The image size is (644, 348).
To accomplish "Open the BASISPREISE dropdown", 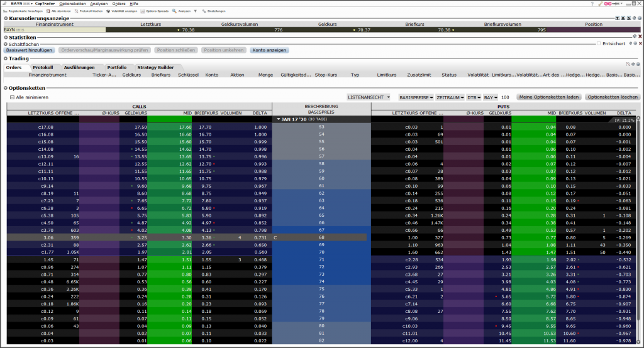I will 416,97.
